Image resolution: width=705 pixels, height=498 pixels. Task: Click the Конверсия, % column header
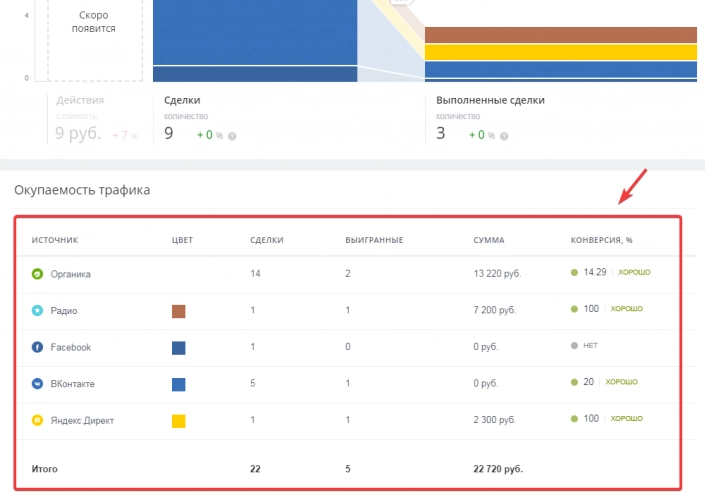coord(603,240)
